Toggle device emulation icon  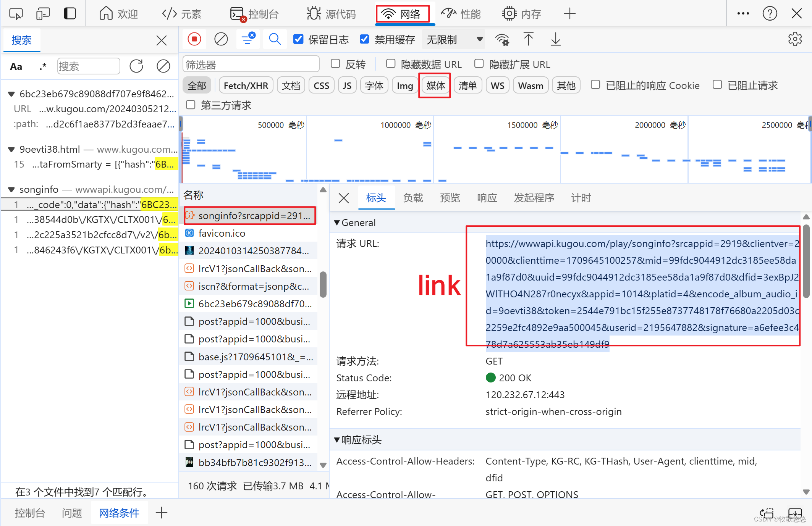pos(43,14)
